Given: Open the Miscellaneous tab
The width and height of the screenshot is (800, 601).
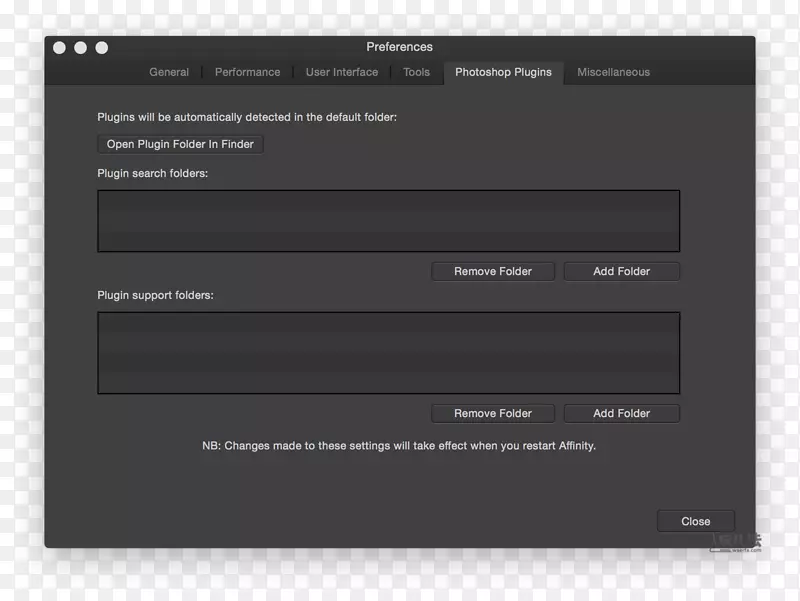Looking at the screenshot, I should pyautogui.click(x=613, y=72).
